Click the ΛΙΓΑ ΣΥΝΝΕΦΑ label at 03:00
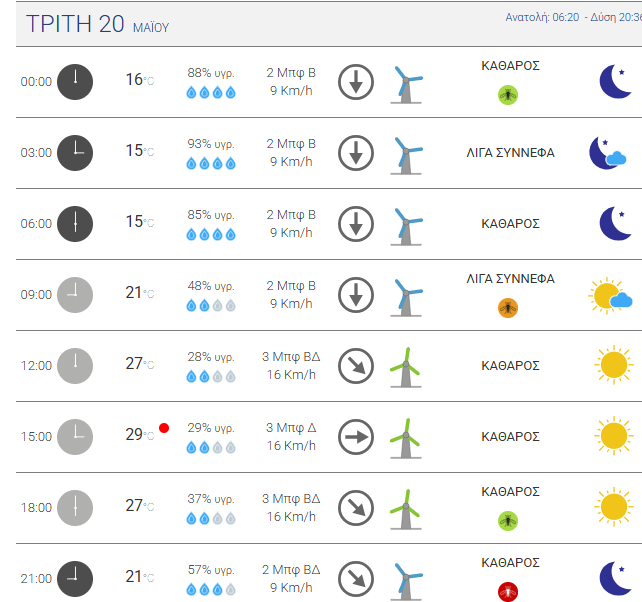This screenshot has height=602, width=642. pyautogui.click(x=511, y=153)
